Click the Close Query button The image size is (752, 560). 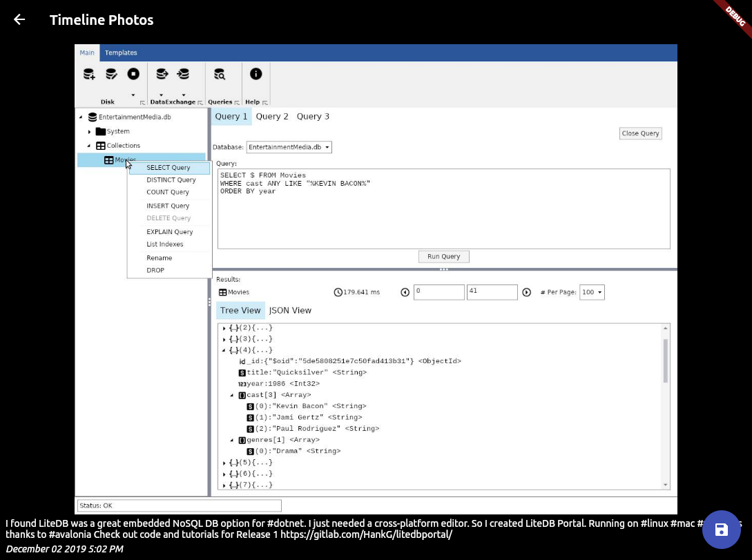640,133
